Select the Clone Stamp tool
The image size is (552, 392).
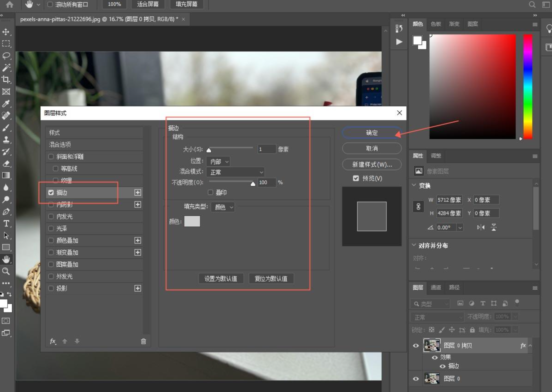point(6,140)
